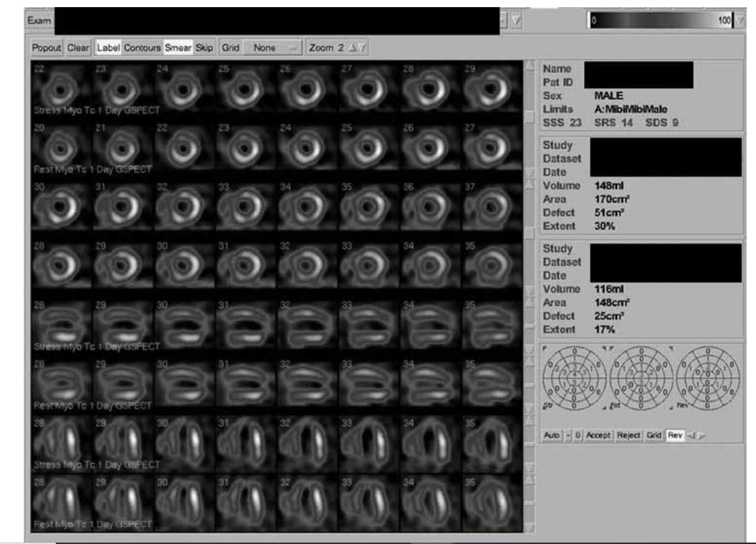
Task: Toggle the Smear option
Action: click(x=178, y=48)
